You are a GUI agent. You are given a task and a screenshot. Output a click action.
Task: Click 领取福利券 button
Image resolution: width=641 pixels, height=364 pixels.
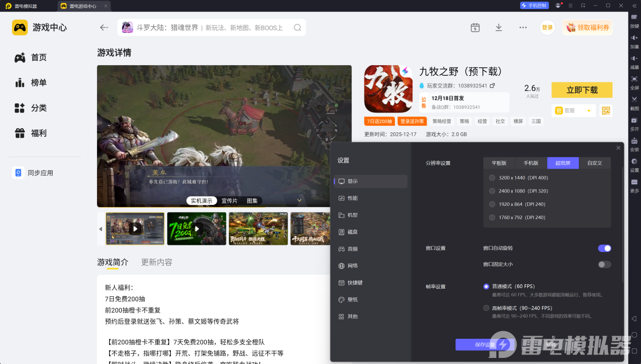click(587, 28)
